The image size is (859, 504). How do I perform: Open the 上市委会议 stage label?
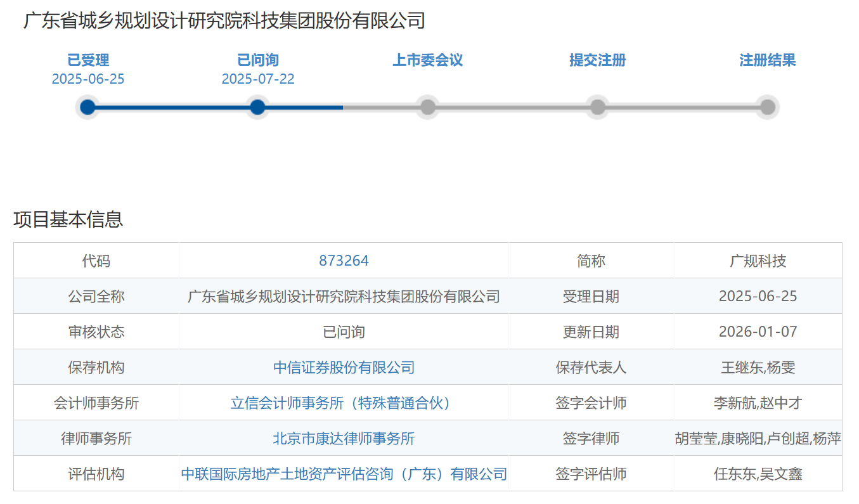click(x=428, y=60)
